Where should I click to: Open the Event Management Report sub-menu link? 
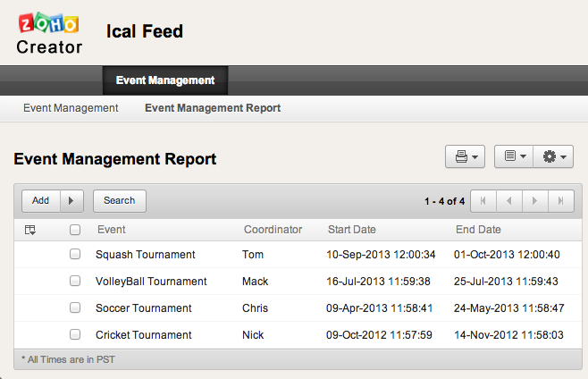(x=213, y=108)
